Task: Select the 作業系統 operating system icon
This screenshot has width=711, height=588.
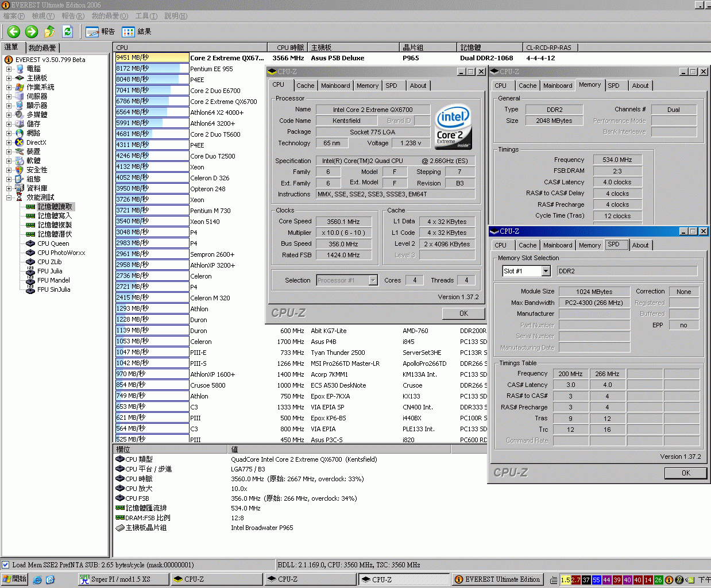Action: point(20,87)
